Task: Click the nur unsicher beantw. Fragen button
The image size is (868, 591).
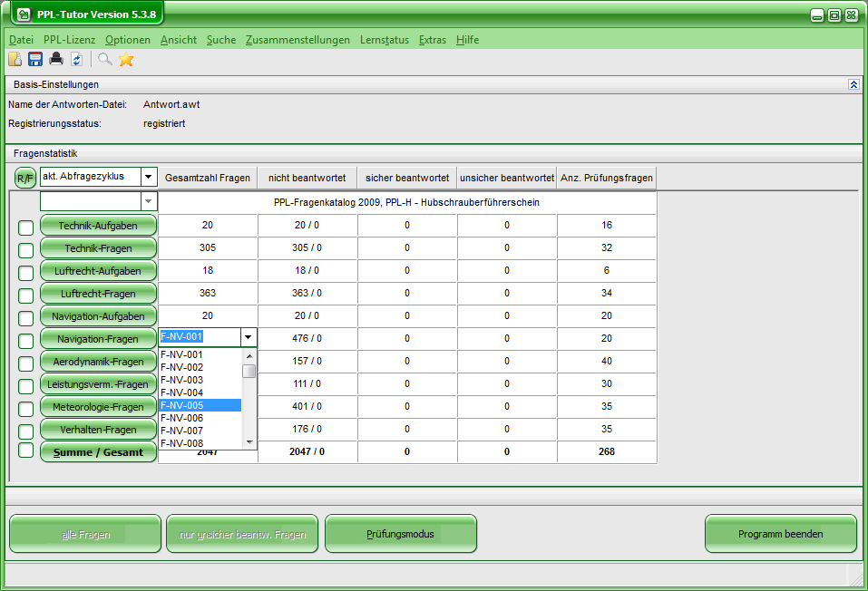Action: pyautogui.click(x=242, y=534)
